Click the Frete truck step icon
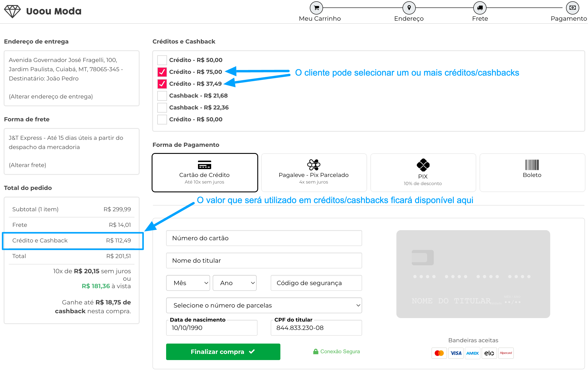588x375 pixels. pos(480,8)
